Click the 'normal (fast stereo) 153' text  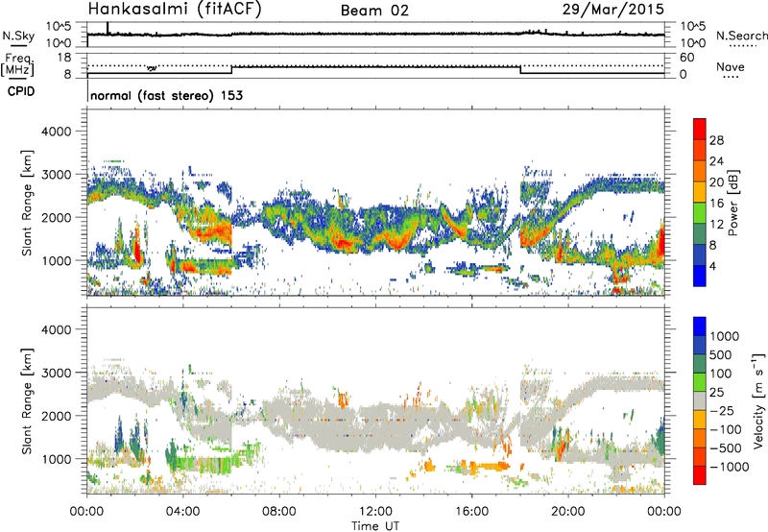coord(166,95)
